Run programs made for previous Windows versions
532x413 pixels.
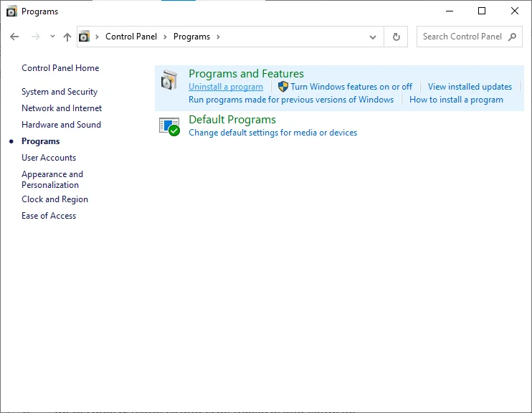click(291, 100)
